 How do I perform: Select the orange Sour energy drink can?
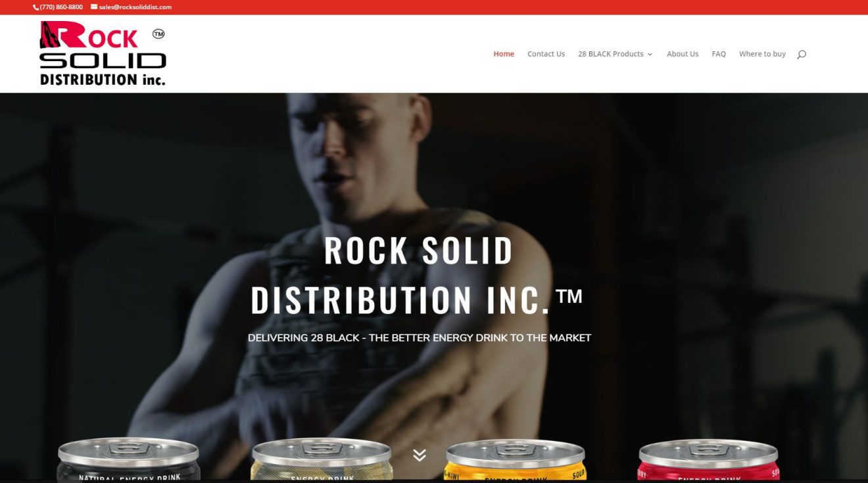tap(516, 460)
